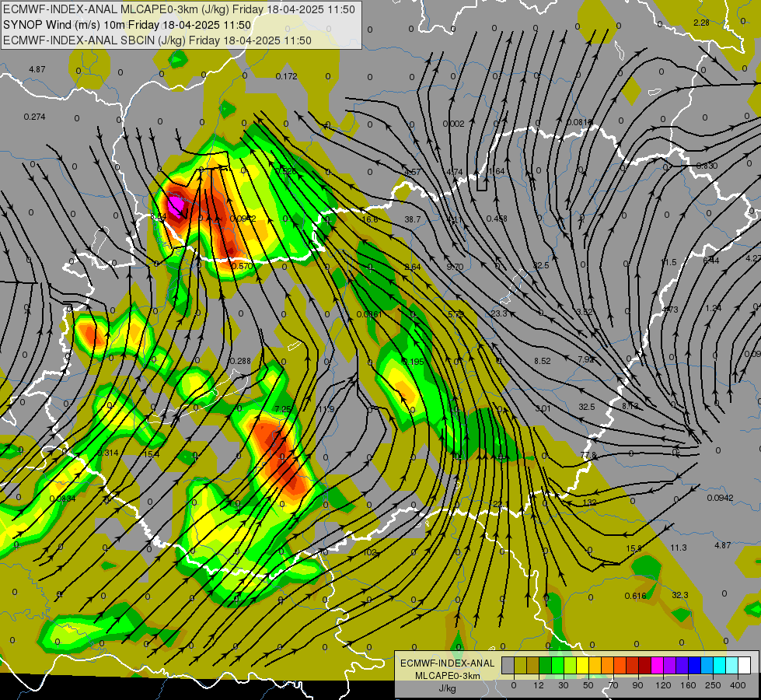
Task: Click the 15.4 value on the map
Action: (152, 454)
